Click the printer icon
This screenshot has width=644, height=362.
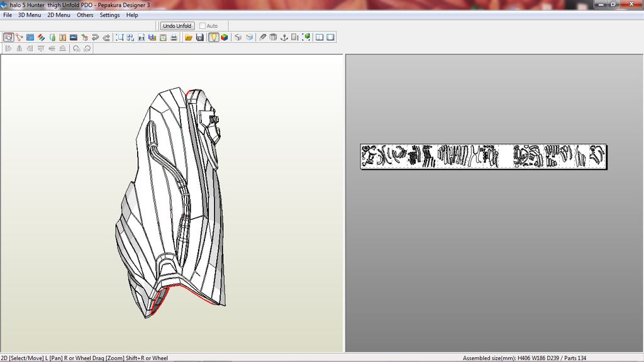pyautogui.click(x=174, y=38)
